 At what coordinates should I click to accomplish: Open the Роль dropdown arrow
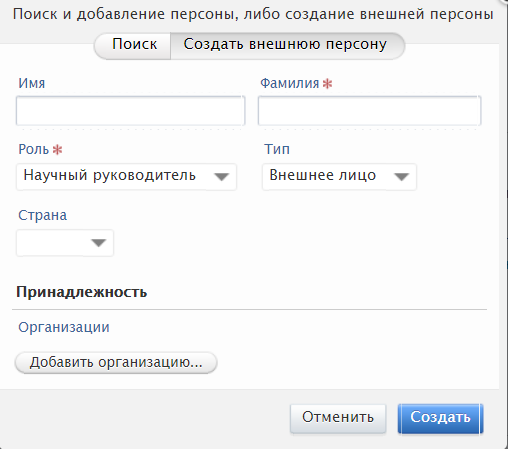coord(221,177)
